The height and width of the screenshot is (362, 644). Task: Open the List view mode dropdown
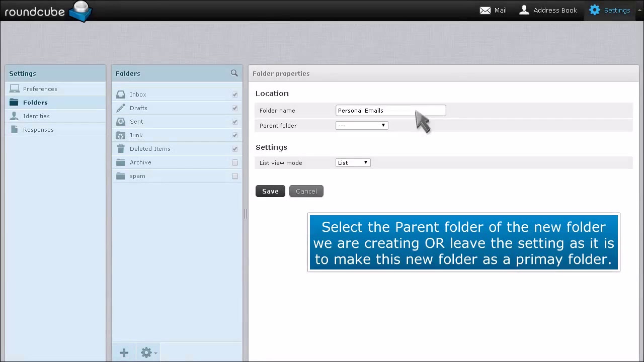[353, 163]
